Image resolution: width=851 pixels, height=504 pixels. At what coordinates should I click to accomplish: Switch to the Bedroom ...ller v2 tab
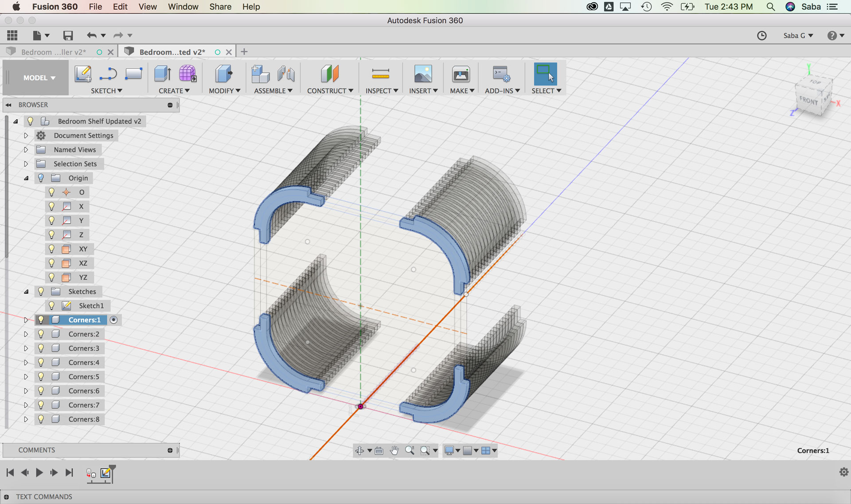click(x=53, y=52)
